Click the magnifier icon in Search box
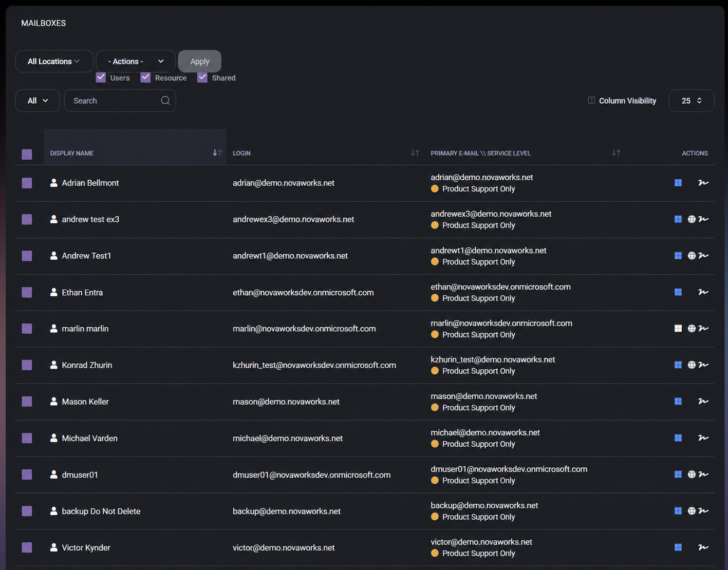Viewport: 728px width, 570px height. click(x=165, y=101)
